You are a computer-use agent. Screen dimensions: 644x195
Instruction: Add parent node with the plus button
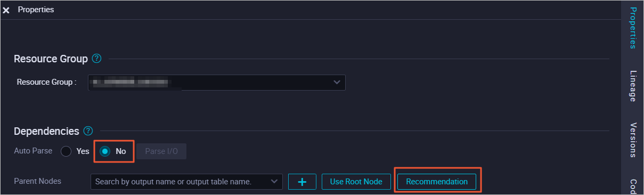coord(302,182)
